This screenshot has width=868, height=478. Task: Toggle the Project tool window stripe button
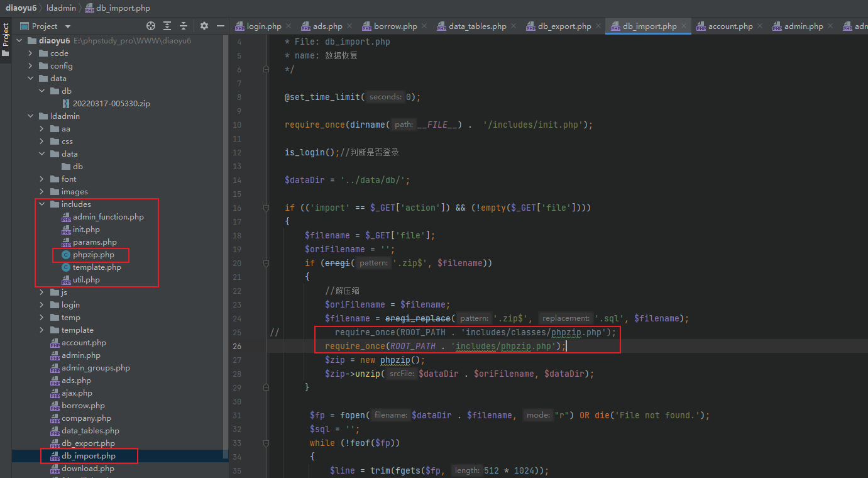(6, 36)
